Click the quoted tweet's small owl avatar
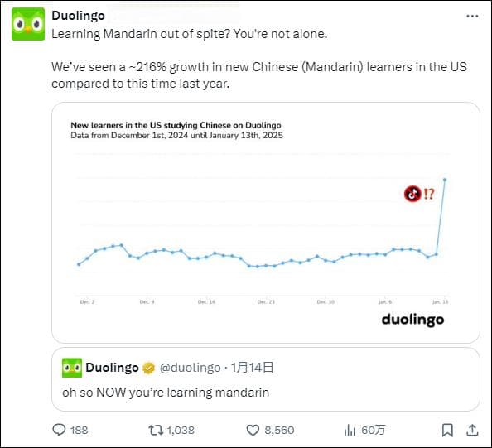 click(x=72, y=368)
